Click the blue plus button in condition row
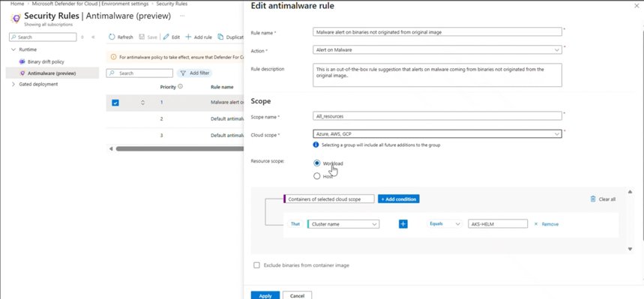The width and height of the screenshot is (644, 299). (x=403, y=224)
